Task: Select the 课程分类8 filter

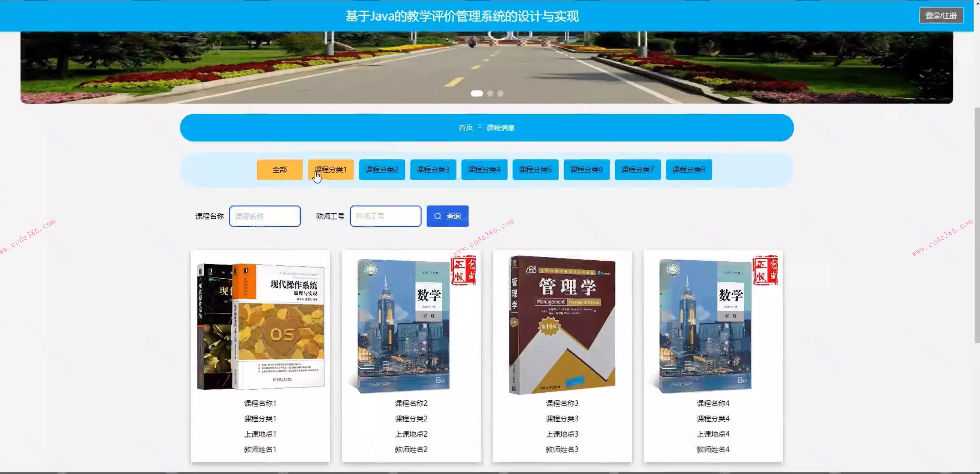Action: (688, 170)
